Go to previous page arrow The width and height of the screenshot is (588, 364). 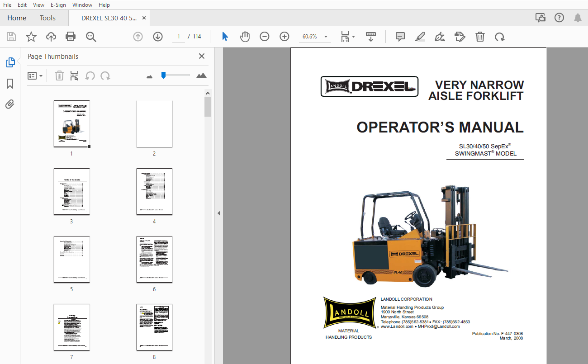138,37
